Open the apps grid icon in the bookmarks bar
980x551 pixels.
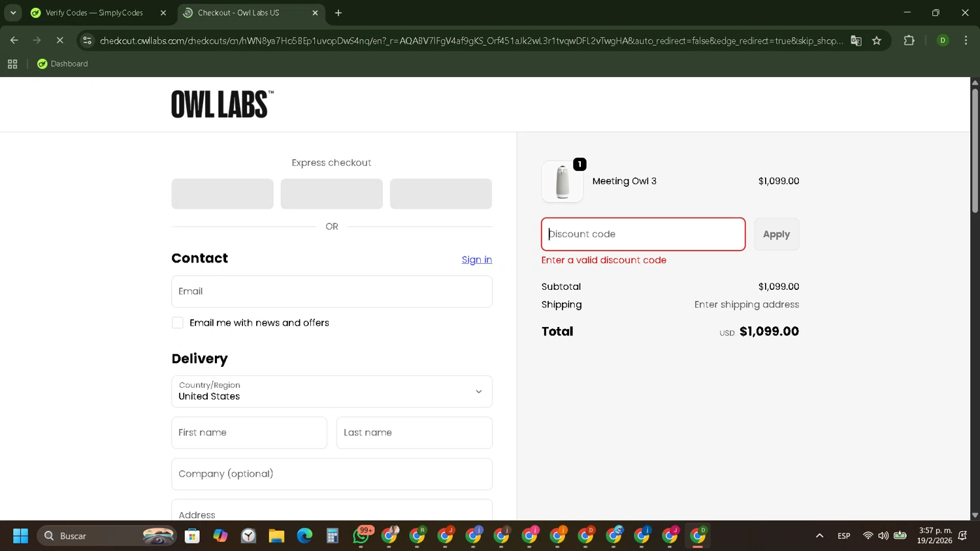[x=12, y=64]
